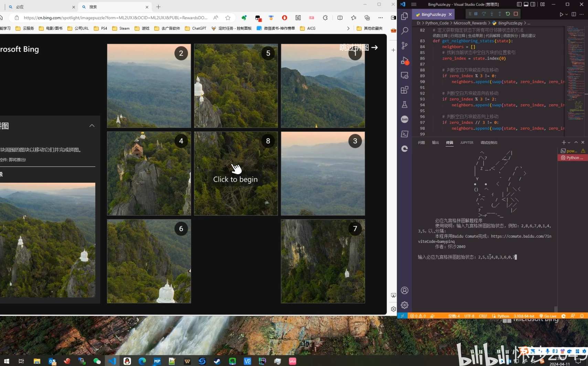588x366 pixels.
Task: Select the 终端 panel tab
Action: coord(450,142)
